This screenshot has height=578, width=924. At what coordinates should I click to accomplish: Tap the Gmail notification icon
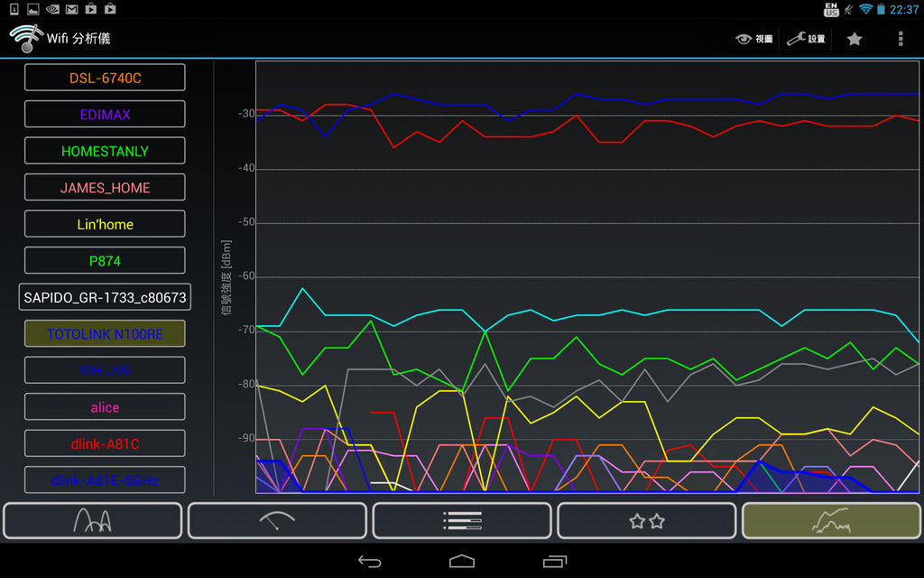coord(71,9)
